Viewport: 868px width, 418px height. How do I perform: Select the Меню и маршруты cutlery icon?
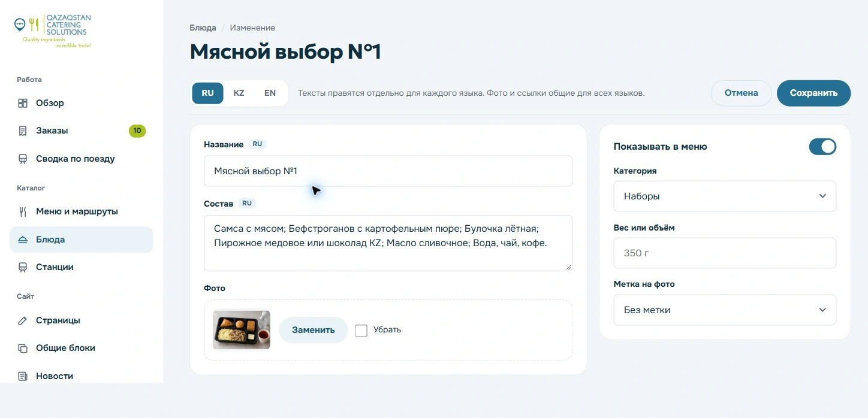pos(23,211)
